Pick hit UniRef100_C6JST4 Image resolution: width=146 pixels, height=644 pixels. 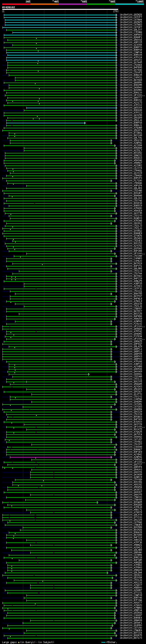131,168
